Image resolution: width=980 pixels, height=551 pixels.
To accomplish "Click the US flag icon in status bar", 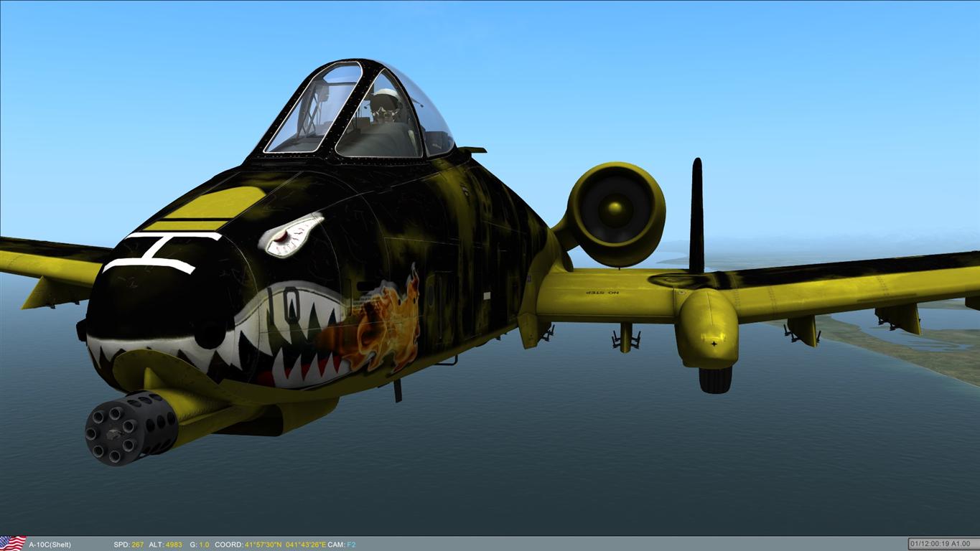I will [12, 544].
